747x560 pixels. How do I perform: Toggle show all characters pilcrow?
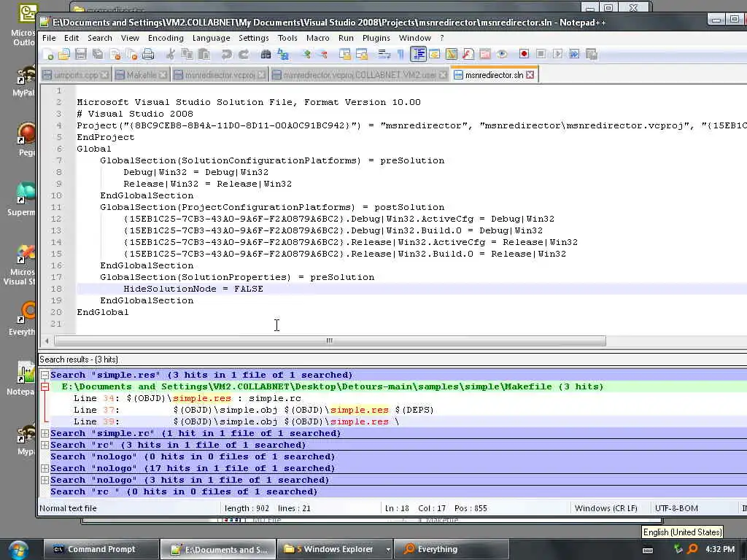coord(400,54)
